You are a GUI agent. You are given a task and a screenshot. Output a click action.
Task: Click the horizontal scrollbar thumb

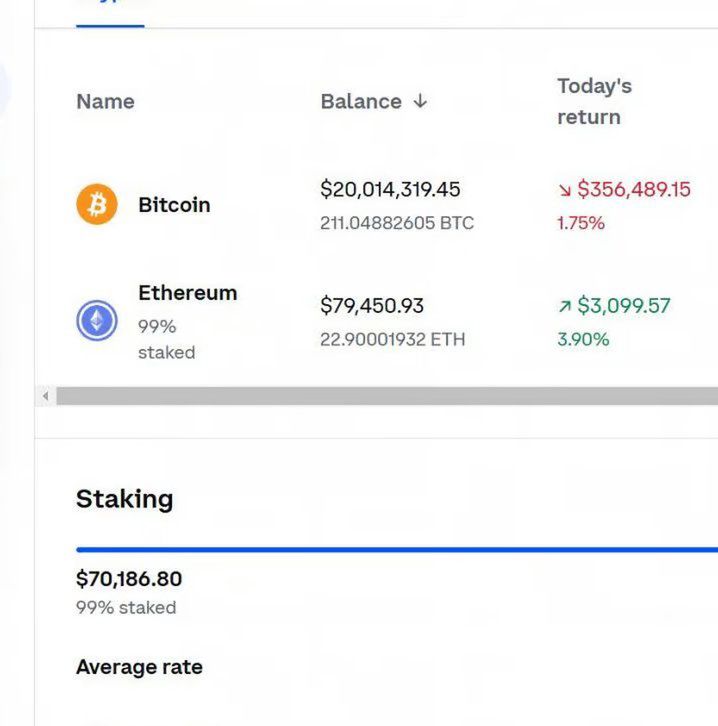tap(387, 396)
